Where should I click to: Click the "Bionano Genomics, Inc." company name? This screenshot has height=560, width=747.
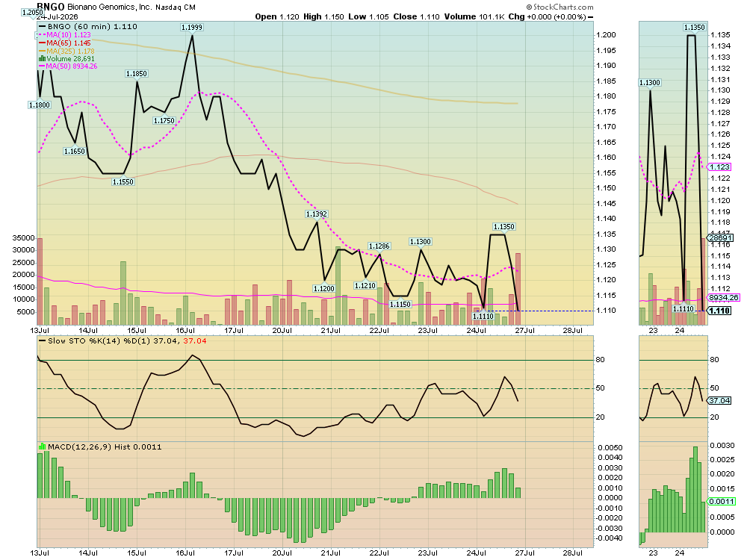coord(110,7)
